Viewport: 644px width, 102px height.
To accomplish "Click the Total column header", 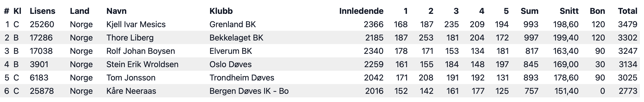I will pos(628,11).
